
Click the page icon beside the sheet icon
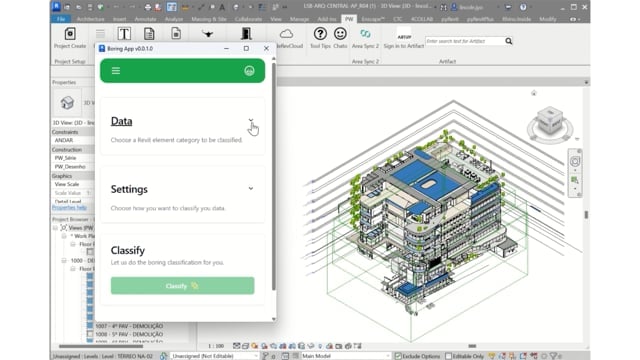coord(176,33)
